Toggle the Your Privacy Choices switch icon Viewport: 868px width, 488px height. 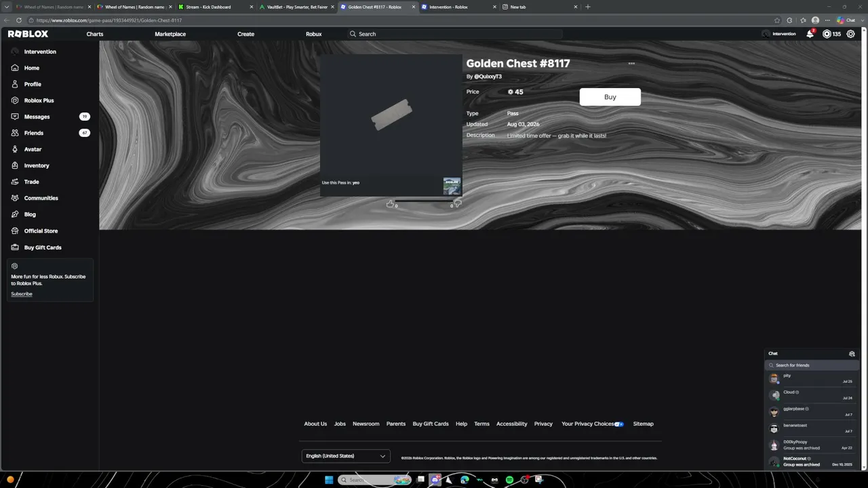pos(618,424)
